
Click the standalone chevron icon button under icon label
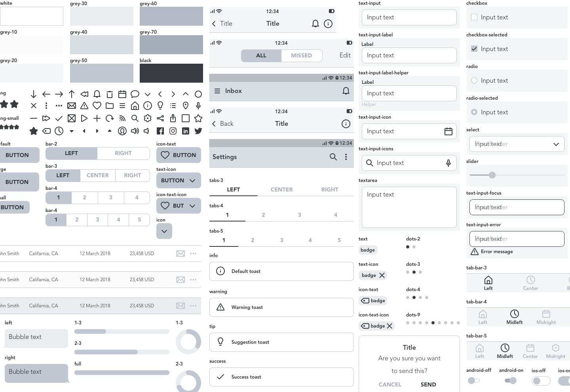point(164,231)
